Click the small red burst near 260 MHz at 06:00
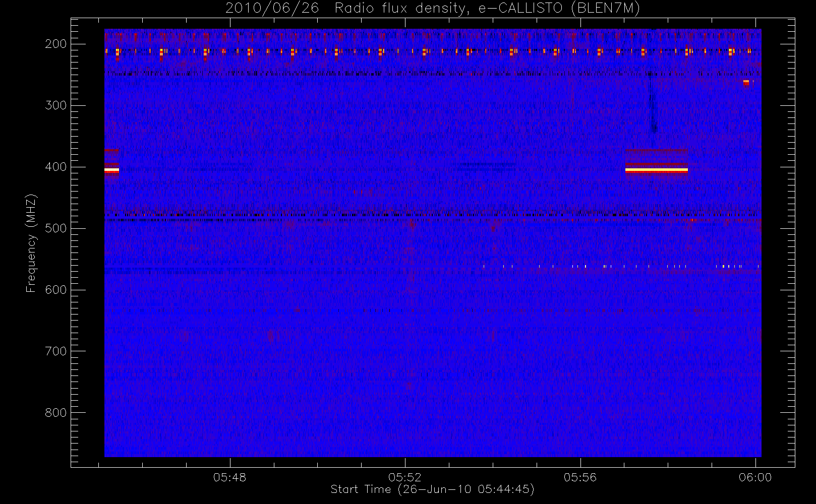Screen dimensions: 816x504 coord(746,82)
